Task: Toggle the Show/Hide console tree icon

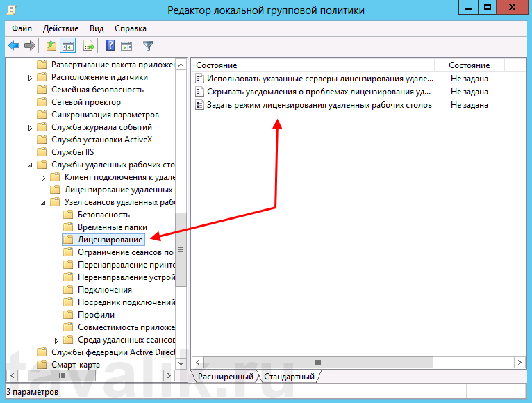Action: coord(68,46)
